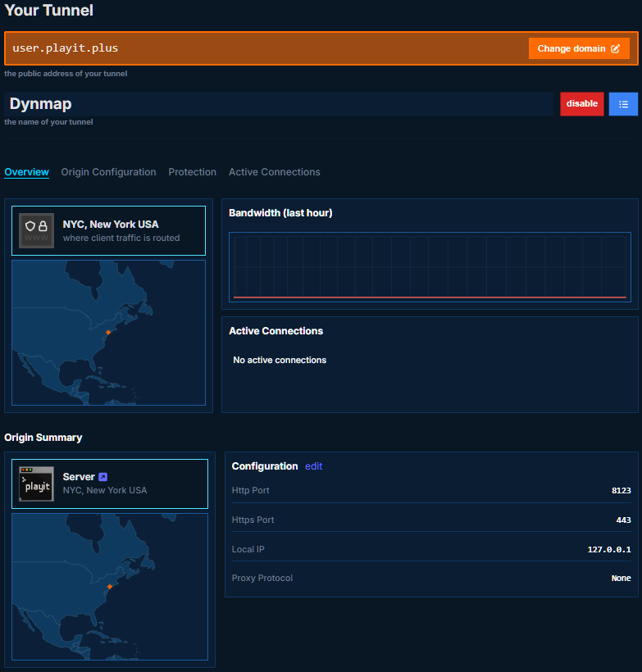Click the Proxy Protocol label

point(262,578)
